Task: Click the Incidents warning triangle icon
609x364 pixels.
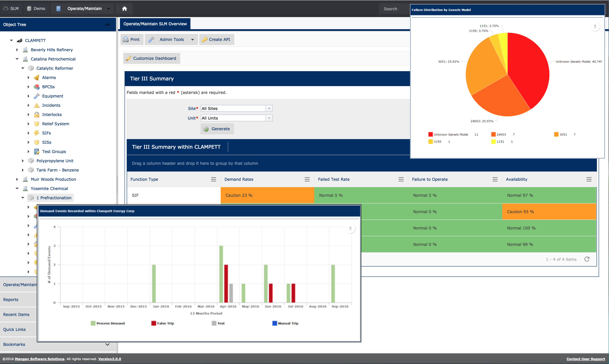Action: coord(36,105)
